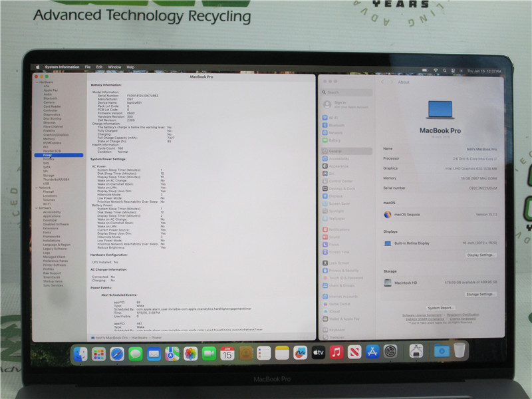Open Contacts from the Dock
The height and width of the screenshot is (399, 532).
click(x=245, y=354)
